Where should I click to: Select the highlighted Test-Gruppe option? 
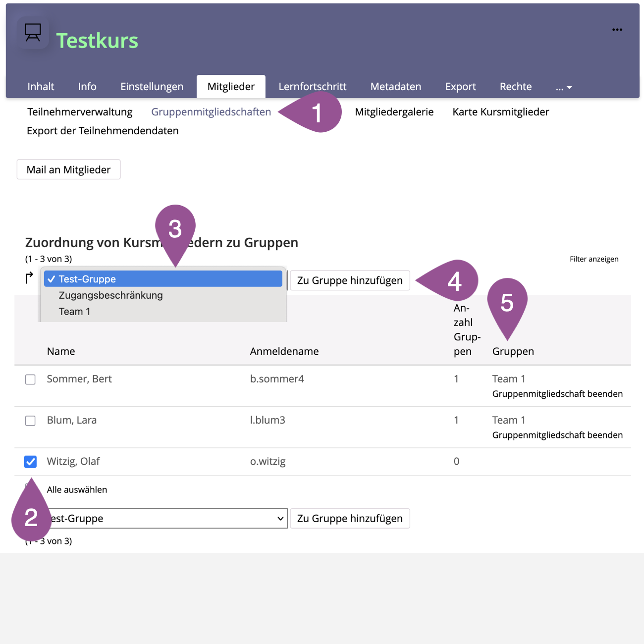click(162, 279)
